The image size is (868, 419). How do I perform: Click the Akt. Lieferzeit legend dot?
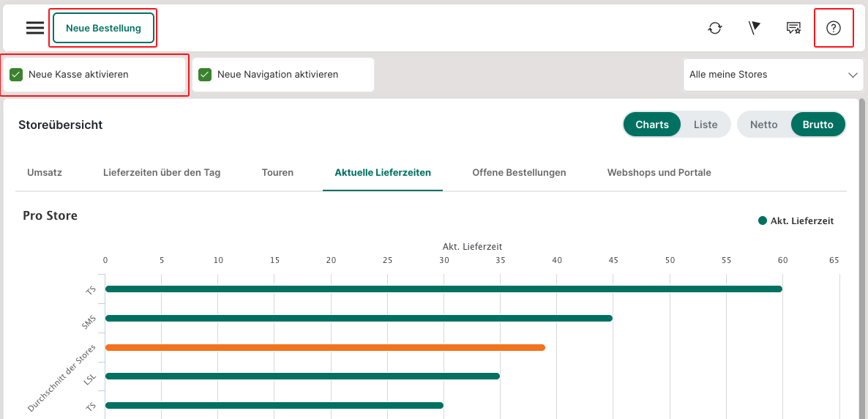click(x=763, y=220)
